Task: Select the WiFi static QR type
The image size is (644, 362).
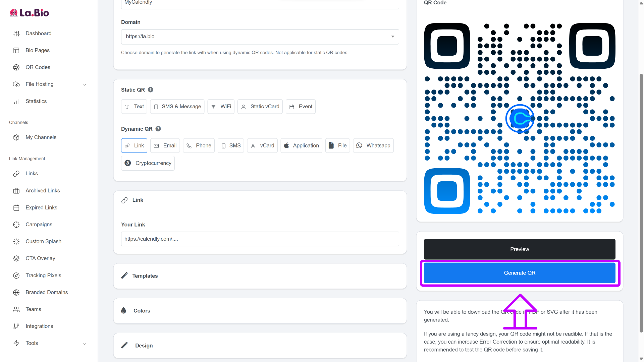Action: [221, 107]
